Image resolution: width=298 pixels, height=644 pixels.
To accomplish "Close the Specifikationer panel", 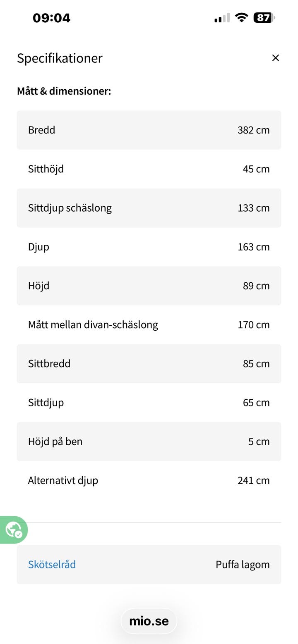I will (275, 58).
